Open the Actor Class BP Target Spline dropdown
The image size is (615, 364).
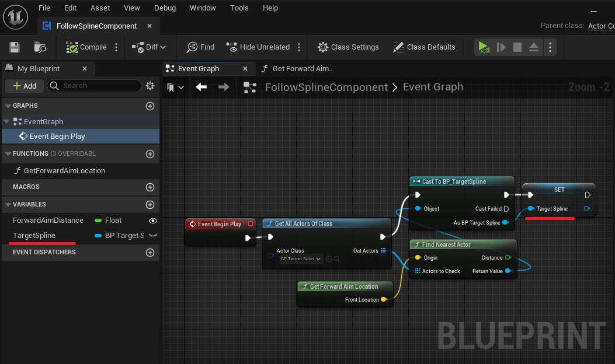click(x=300, y=259)
